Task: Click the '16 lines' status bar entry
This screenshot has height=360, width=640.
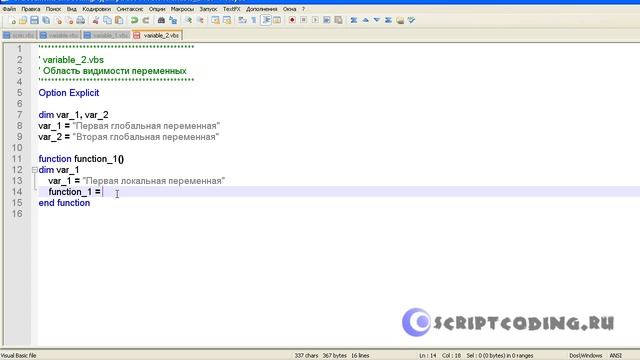Action: 360,356
